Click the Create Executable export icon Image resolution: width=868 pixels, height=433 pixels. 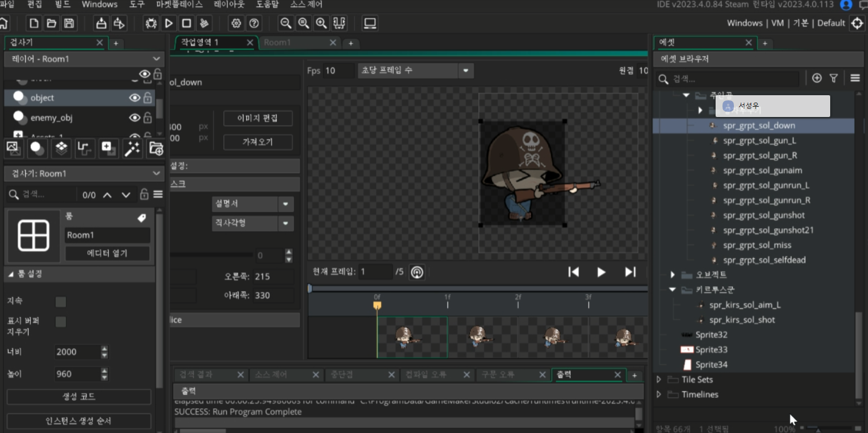(x=101, y=24)
